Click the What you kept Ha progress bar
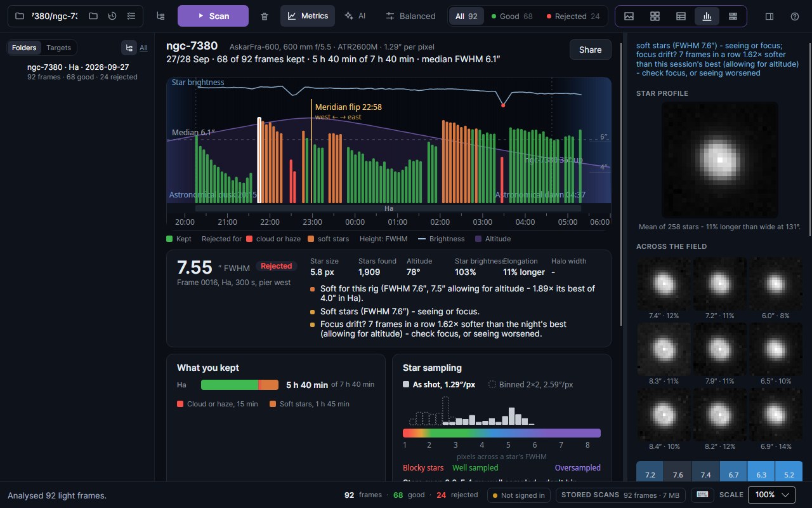Screen dimensions: 812x508 click(240, 385)
